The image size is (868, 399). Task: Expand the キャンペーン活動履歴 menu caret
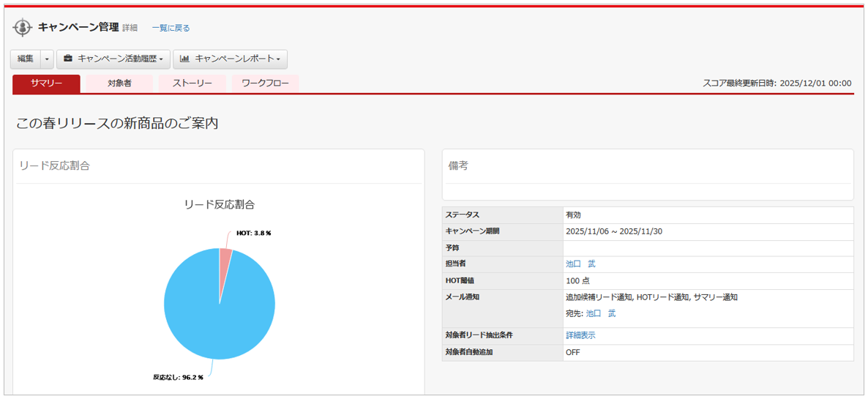click(x=161, y=60)
